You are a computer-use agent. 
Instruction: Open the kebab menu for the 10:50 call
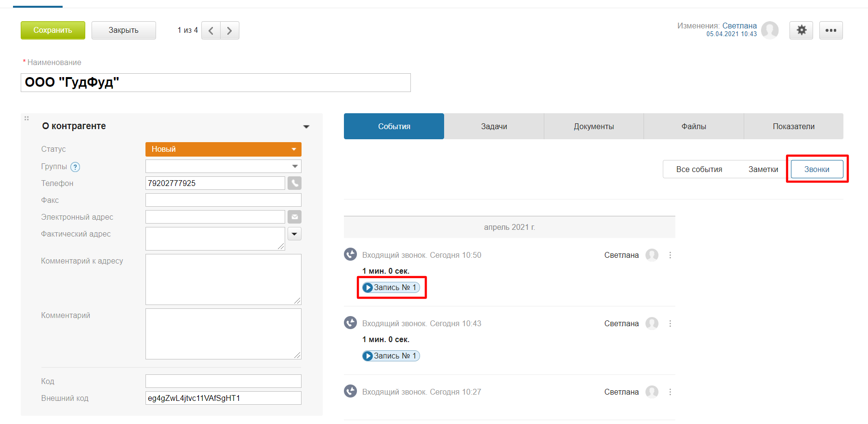tap(670, 255)
